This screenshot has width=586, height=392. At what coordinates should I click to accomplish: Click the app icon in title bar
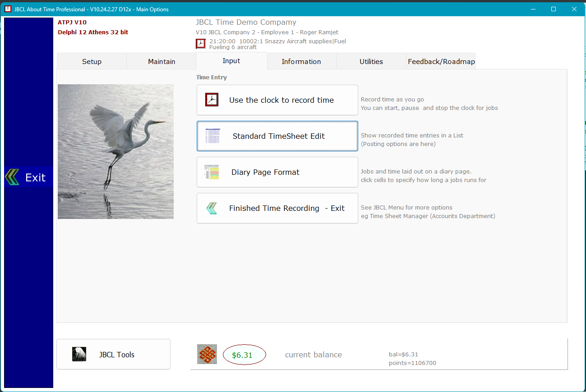click(x=8, y=9)
